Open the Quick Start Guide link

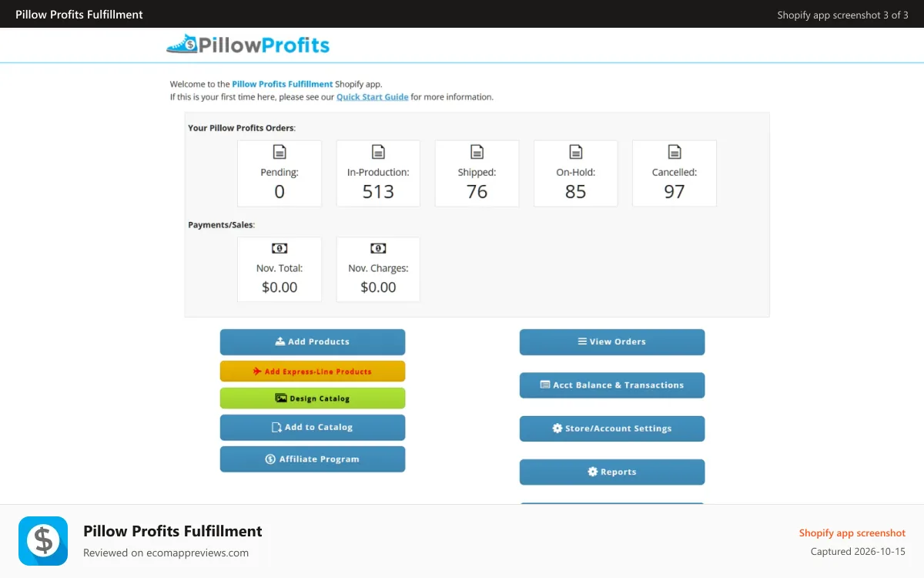[x=372, y=97]
